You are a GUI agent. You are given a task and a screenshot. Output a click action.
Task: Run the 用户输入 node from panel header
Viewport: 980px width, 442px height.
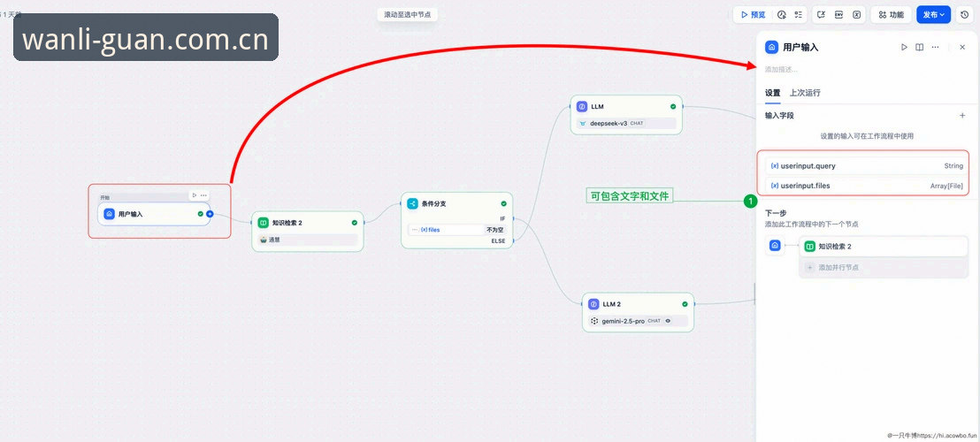904,47
